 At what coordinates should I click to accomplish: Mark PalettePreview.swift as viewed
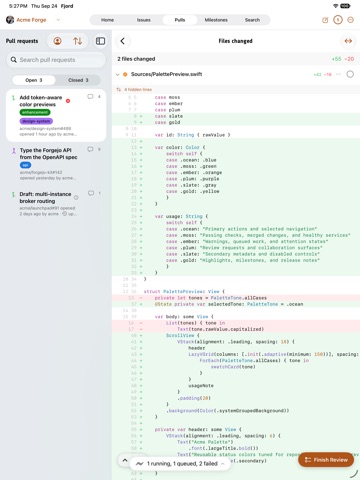350,74
